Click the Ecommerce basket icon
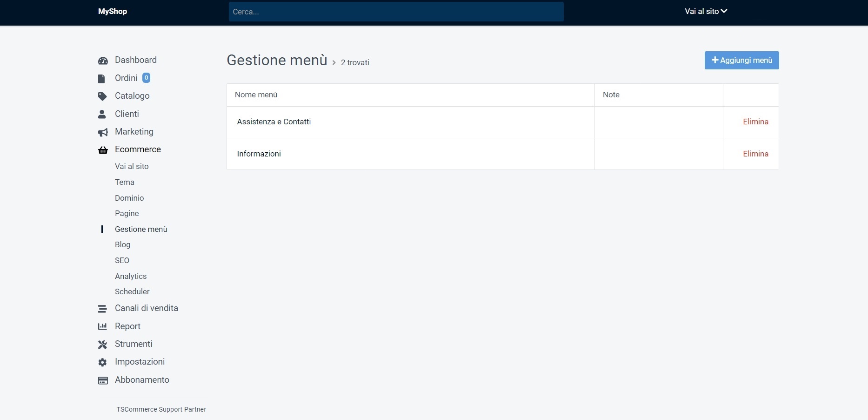Viewport: 868px width, 420px height. pyautogui.click(x=103, y=150)
